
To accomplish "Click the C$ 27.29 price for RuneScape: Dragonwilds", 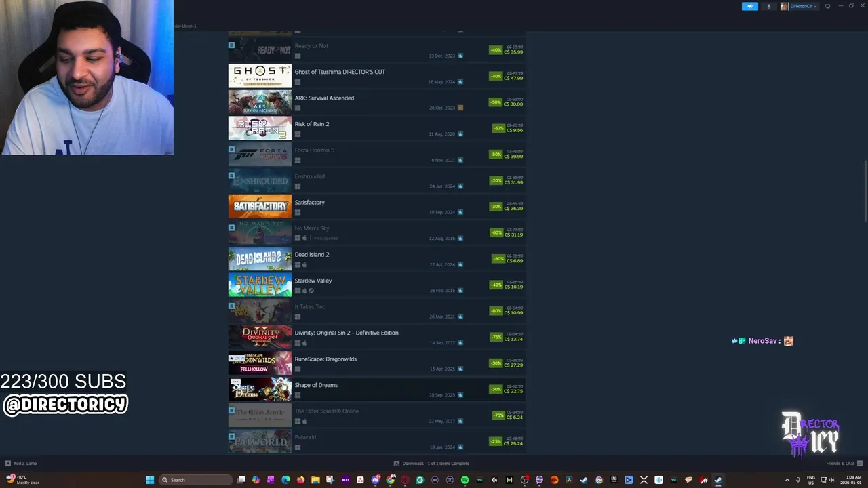I will 513,365.
